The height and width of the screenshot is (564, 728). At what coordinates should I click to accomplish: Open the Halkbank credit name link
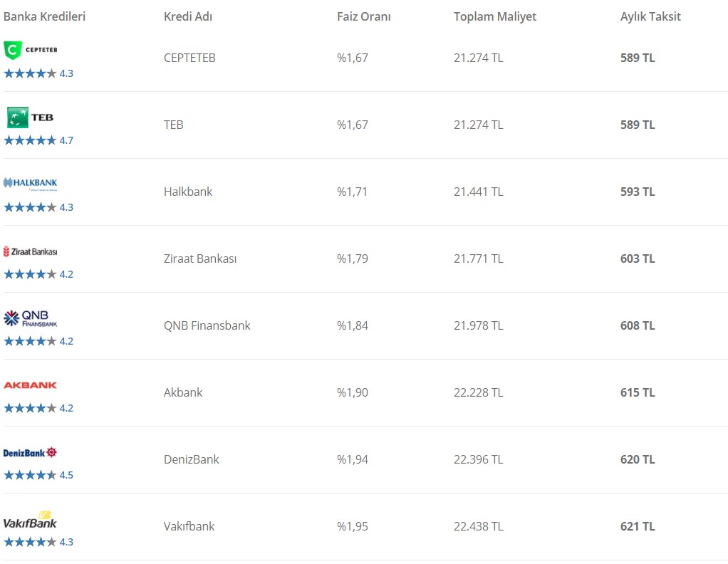188,192
